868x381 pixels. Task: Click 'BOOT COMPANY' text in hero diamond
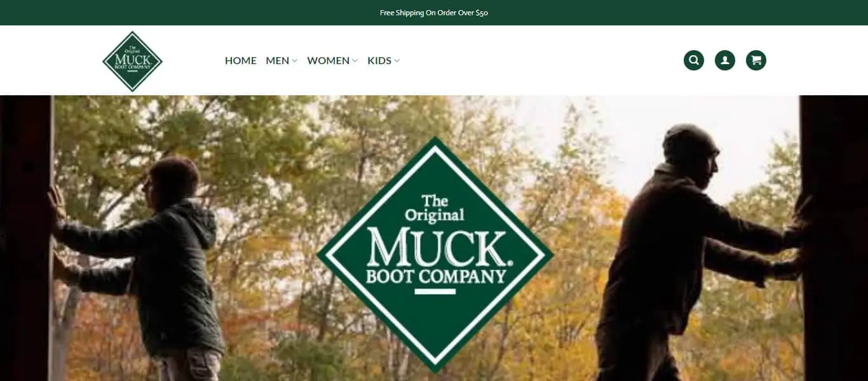(x=435, y=276)
